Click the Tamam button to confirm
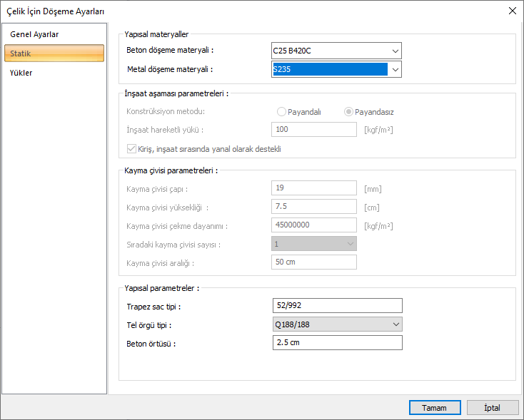The image size is (524, 420). 435,408
